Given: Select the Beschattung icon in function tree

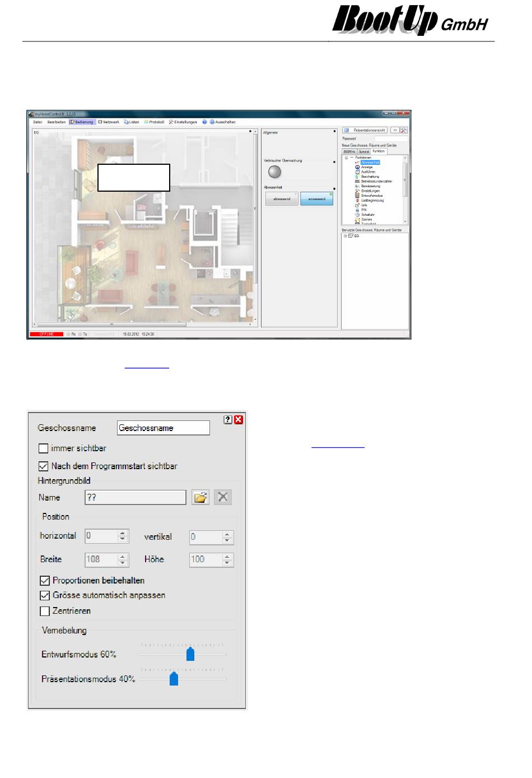Looking at the screenshot, I should [x=357, y=177].
